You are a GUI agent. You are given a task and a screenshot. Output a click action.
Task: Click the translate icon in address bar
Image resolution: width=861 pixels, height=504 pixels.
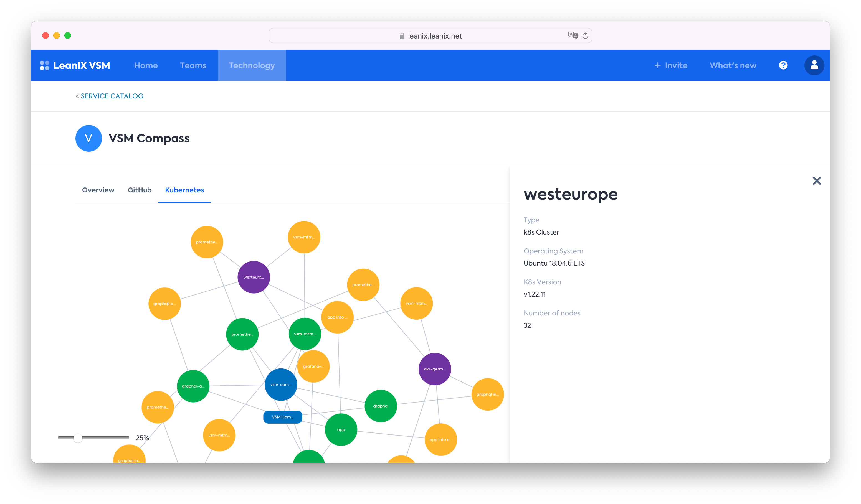573,35
